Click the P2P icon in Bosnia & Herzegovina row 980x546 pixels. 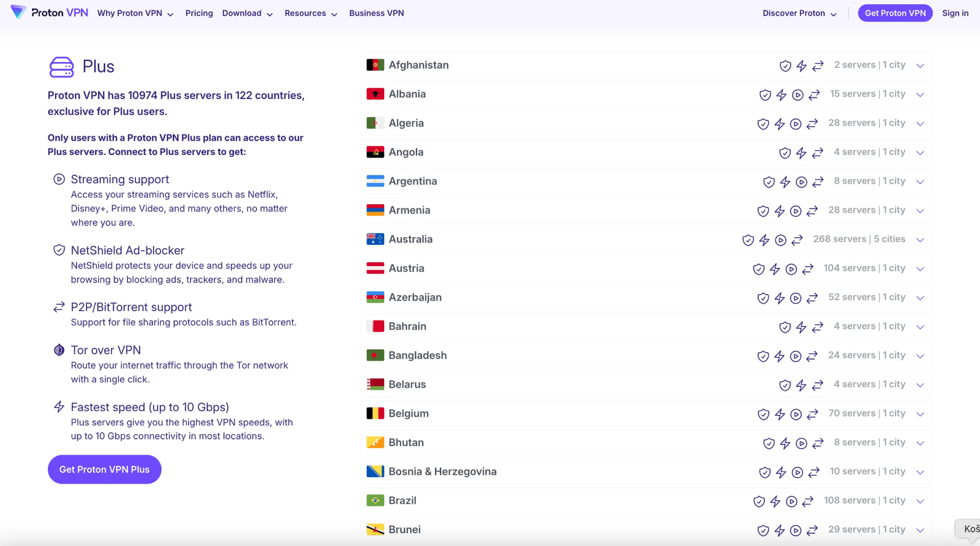(814, 472)
